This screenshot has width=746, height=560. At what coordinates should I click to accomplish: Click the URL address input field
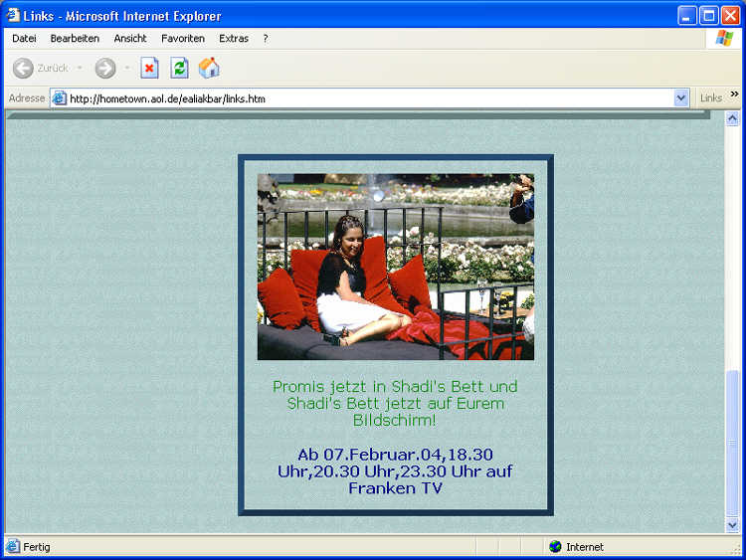(368, 98)
